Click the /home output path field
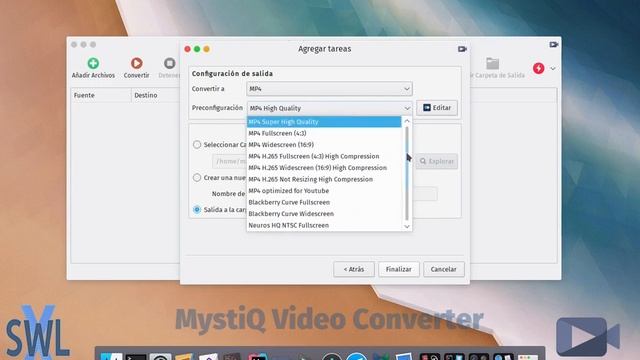The width and height of the screenshot is (640, 360). pos(229,161)
